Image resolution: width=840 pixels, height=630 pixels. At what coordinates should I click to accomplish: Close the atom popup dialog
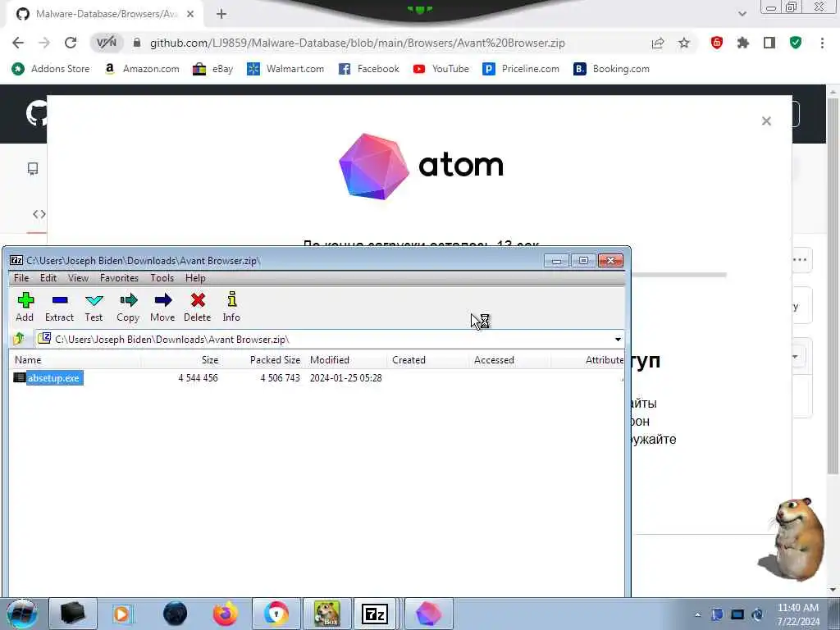point(766,121)
